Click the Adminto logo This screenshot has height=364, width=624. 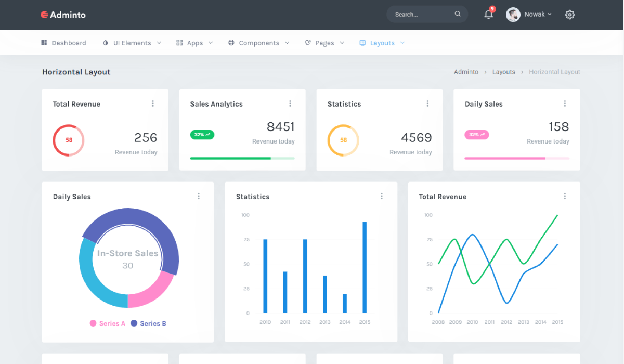(63, 15)
